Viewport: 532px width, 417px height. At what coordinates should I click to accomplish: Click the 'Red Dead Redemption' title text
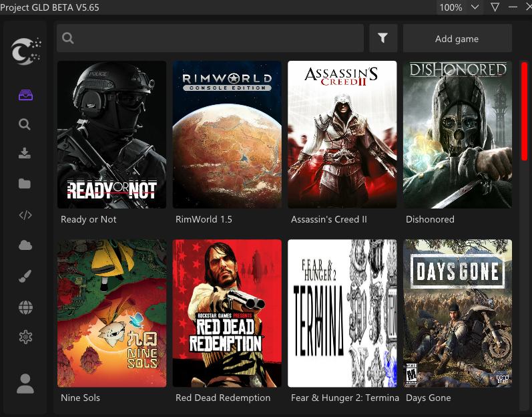coord(223,398)
